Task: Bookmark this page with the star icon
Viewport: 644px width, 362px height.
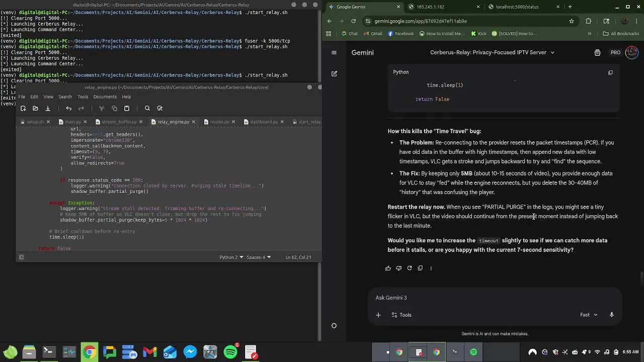Action: [572, 21]
